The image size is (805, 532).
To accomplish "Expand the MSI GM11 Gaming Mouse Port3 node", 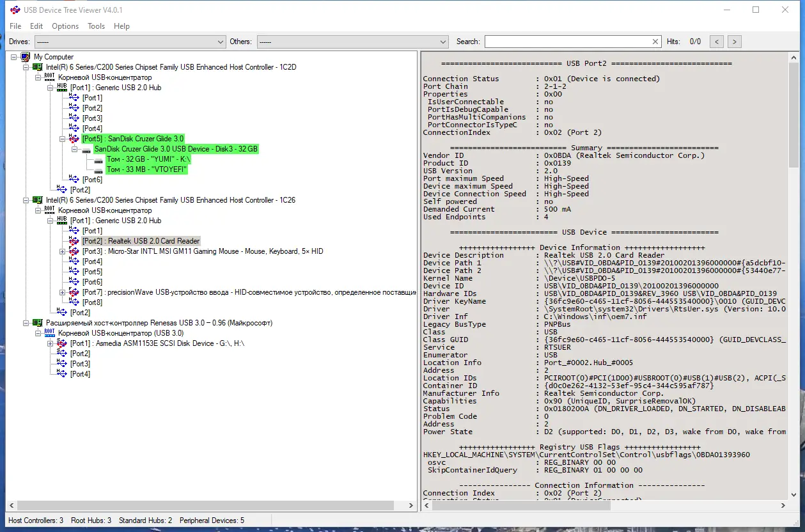I will tap(63, 251).
